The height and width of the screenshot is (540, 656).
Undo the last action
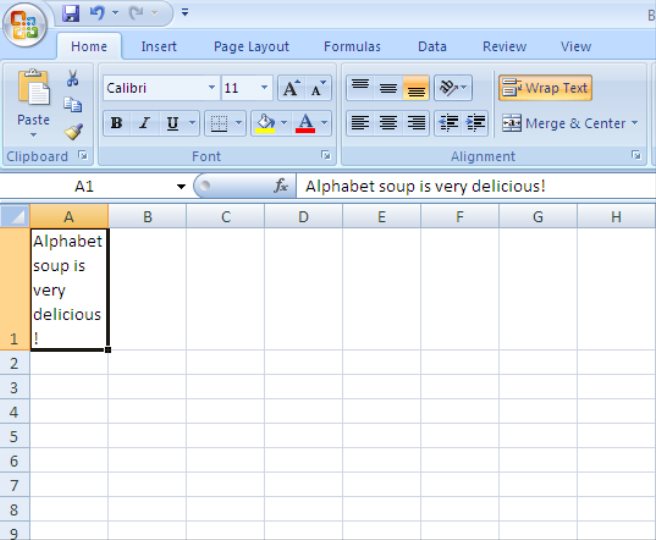coord(97,13)
